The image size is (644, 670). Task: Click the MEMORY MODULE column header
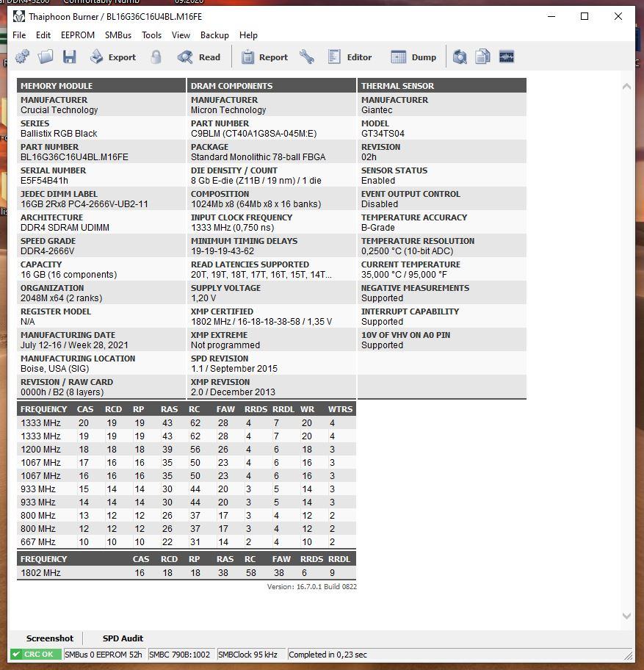pos(101,85)
